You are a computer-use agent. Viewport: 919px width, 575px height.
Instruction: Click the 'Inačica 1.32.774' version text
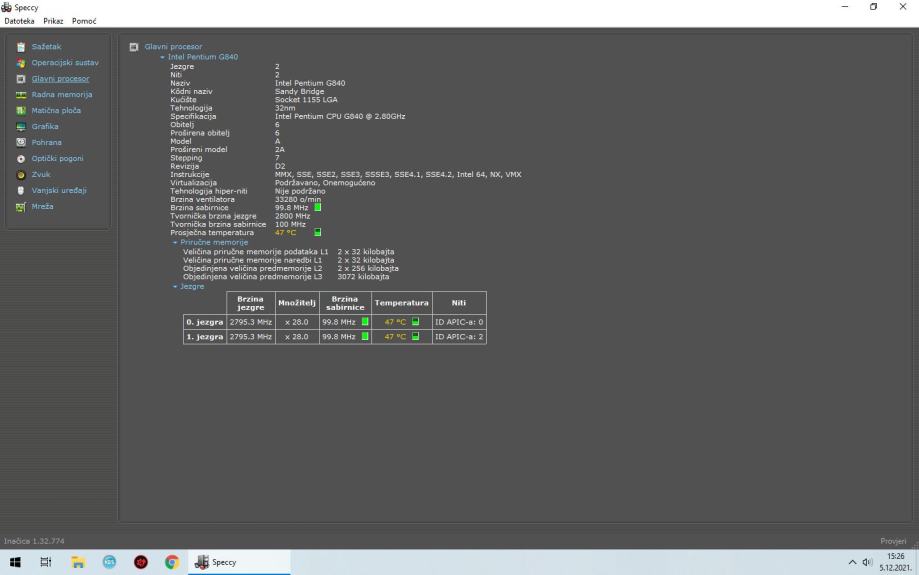pyautogui.click(x=34, y=541)
